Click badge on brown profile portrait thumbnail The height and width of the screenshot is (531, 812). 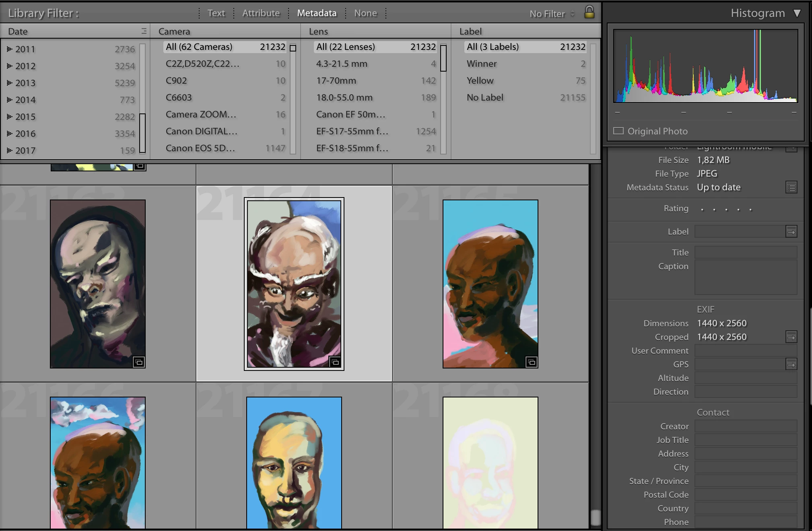[531, 362]
